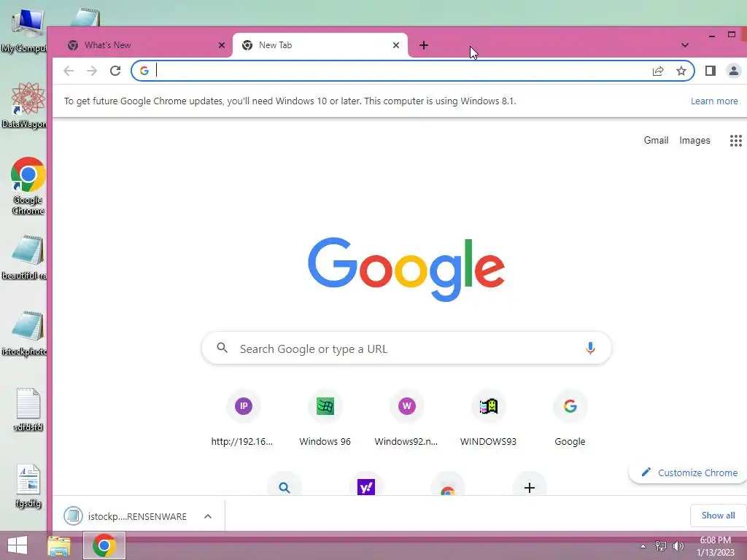The height and width of the screenshot is (560, 747).
Task: Click the Chrome taskbar button
Action: [x=104, y=545]
